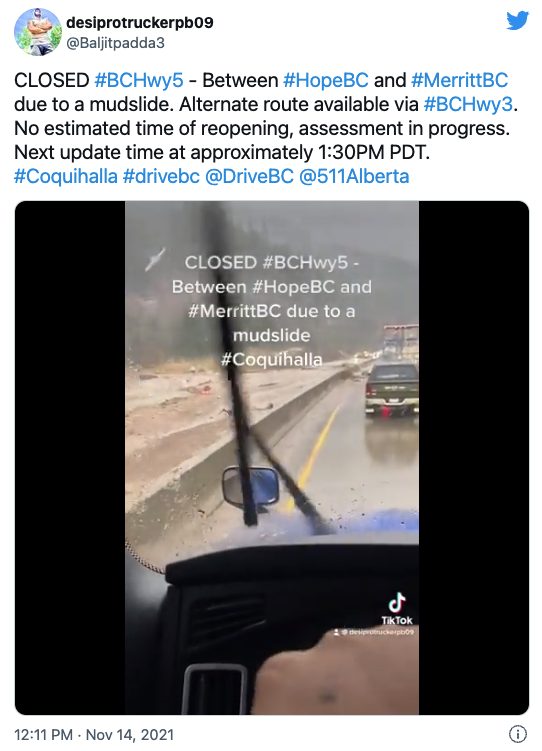Visit the @511Alberta mention
542x751 pixels.
click(x=354, y=176)
